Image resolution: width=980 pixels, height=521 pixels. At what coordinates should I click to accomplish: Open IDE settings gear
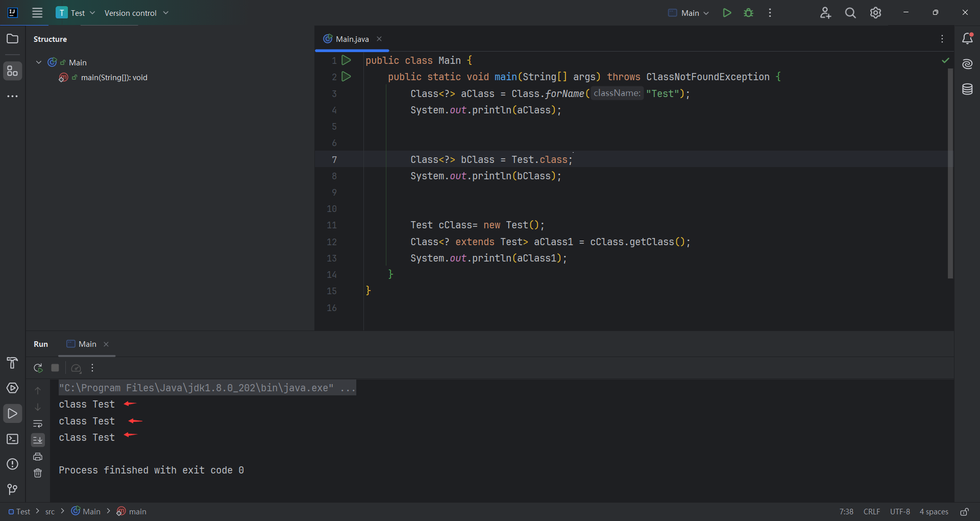pos(875,13)
